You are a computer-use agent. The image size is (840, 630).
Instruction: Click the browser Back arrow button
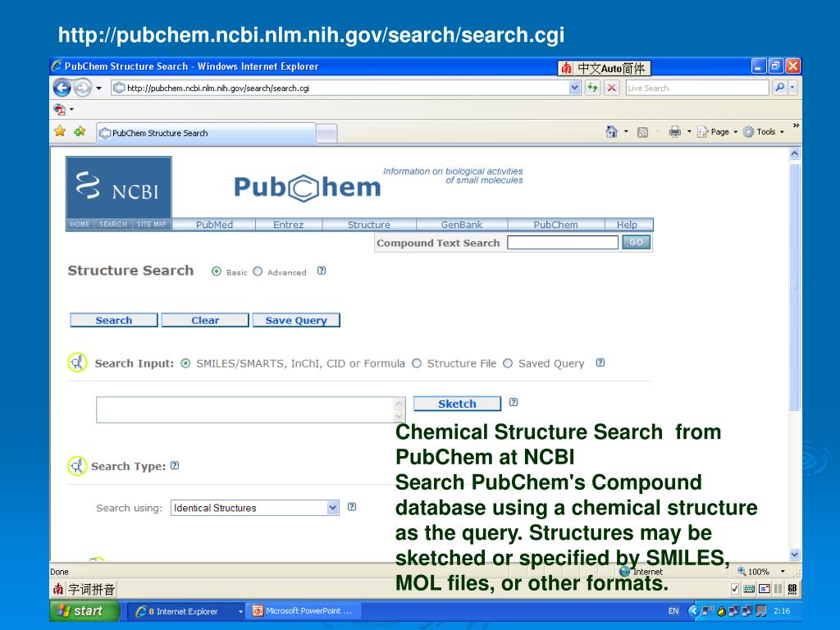(x=62, y=87)
